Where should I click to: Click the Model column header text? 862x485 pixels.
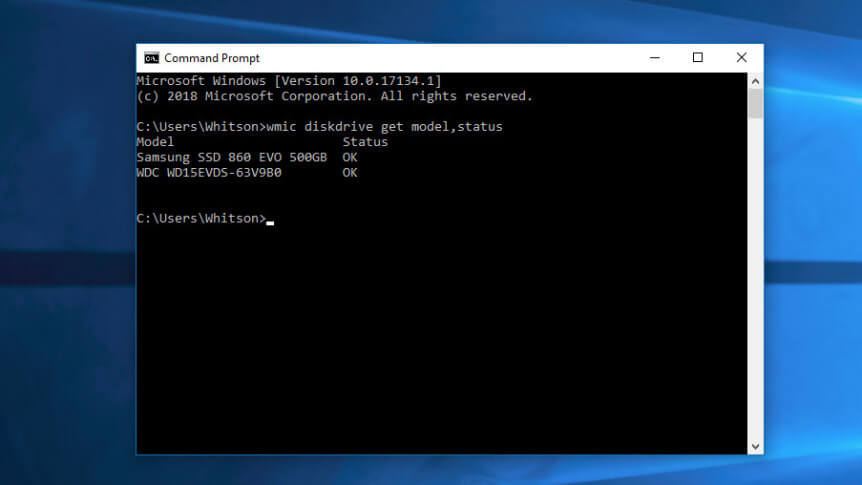[x=155, y=142]
